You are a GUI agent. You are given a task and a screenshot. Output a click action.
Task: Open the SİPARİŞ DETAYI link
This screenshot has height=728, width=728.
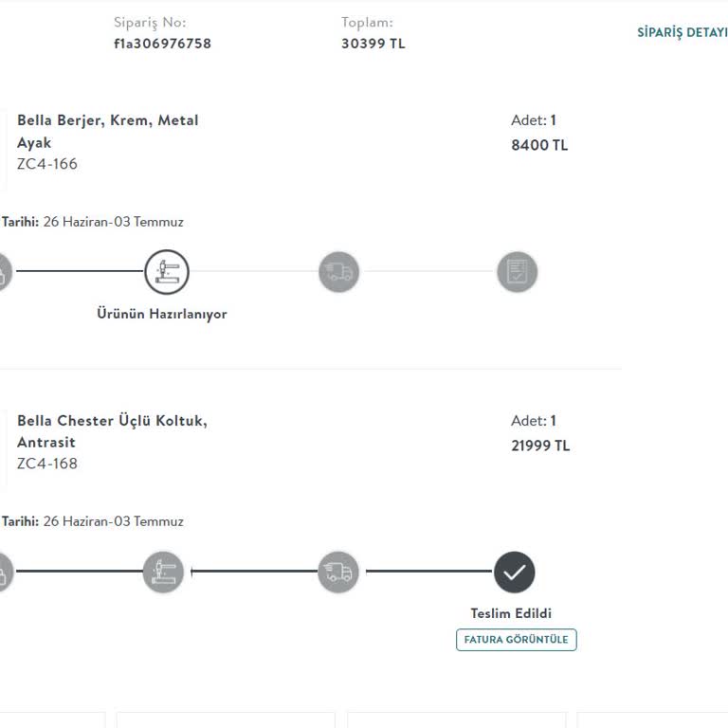683,32
